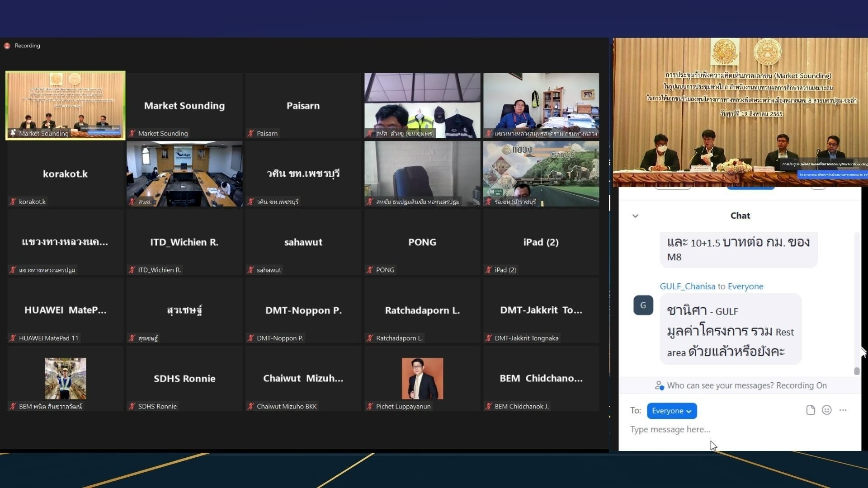Open the Everyone recipient dropdown
This screenshot has height=488, width=868.
(x=671, y=411)
